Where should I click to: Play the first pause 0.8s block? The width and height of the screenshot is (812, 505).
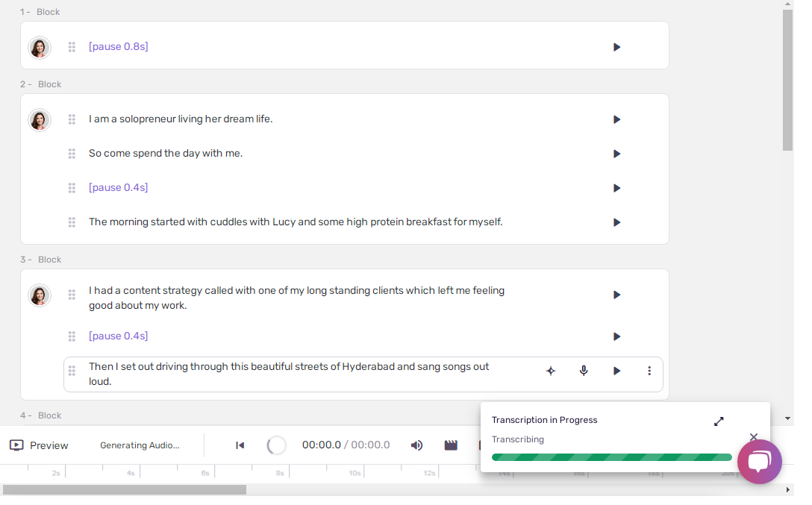pyautogui.click(x=616, y=47)
